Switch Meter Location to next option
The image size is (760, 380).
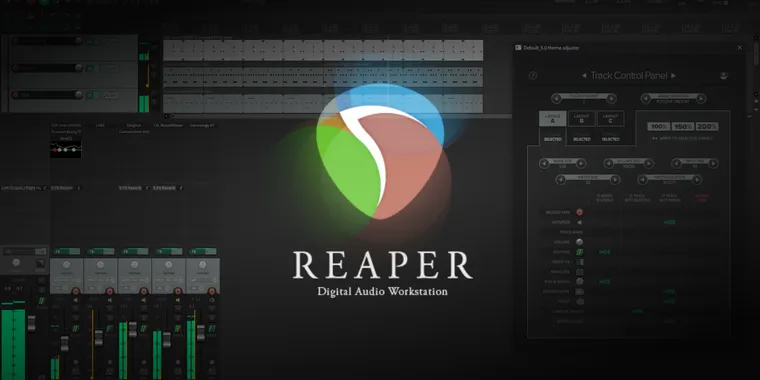(x=697, y=180)
